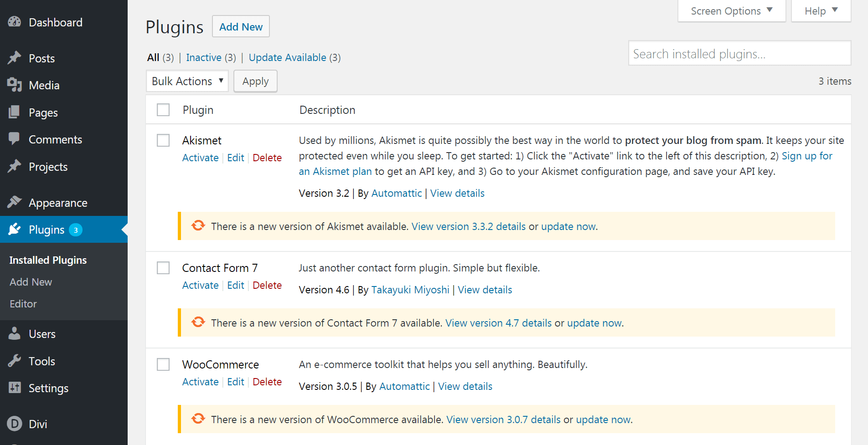Activate the Akismet plugin
The width and height of the screenshot is (868, 445).
(201, 158)
